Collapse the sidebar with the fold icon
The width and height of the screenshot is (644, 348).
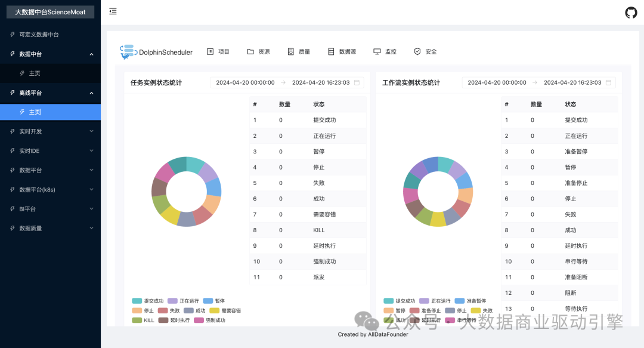tap(113, 11)
